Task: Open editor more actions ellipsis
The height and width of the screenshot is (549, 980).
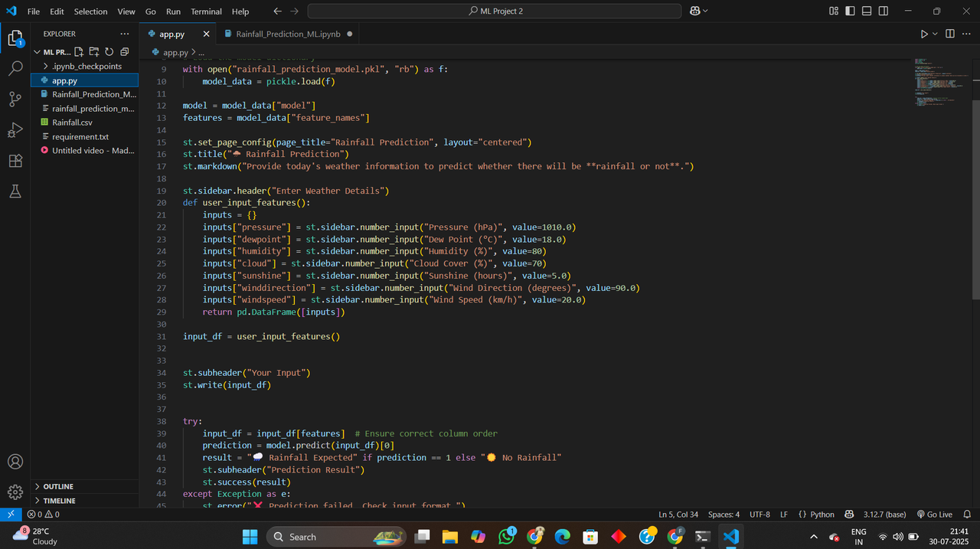Action: click(967, 34)
